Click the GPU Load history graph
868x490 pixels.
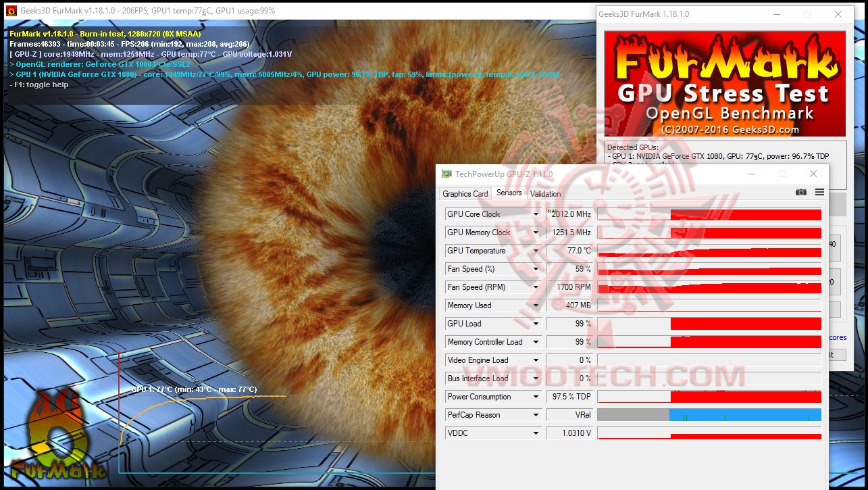point(709,324)
